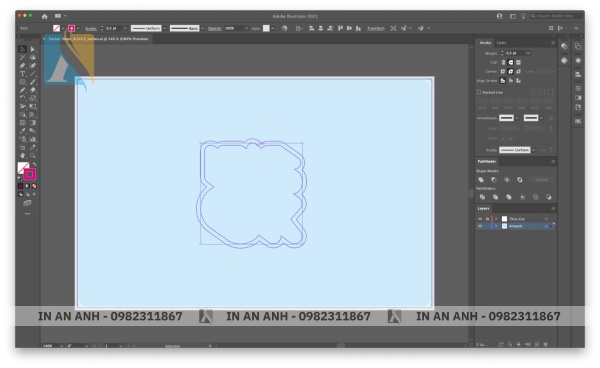Open the Brush Definition dropdown showing Basic
This screenshot has width=600, height=368.
coord(202,28)
